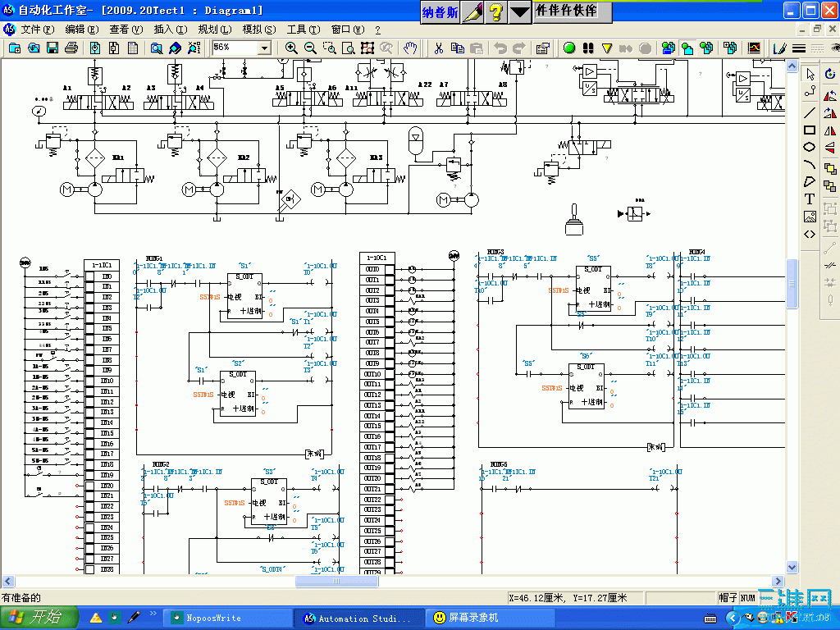The image size is (840, 630).
Task: Undo the last action
Action: click(x=500, y=48)
